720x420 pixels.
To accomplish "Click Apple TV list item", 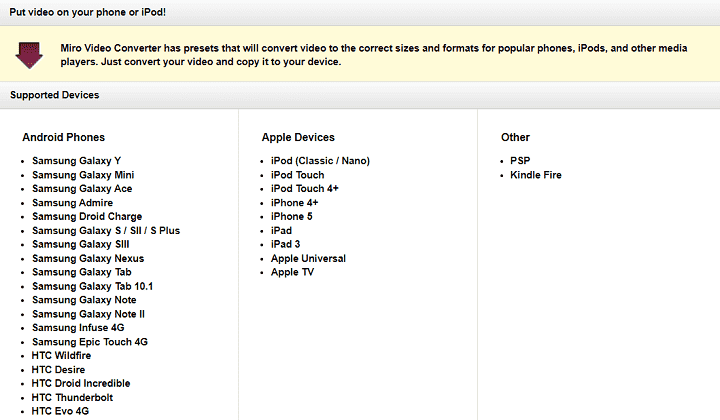I will tap(292, 272).
